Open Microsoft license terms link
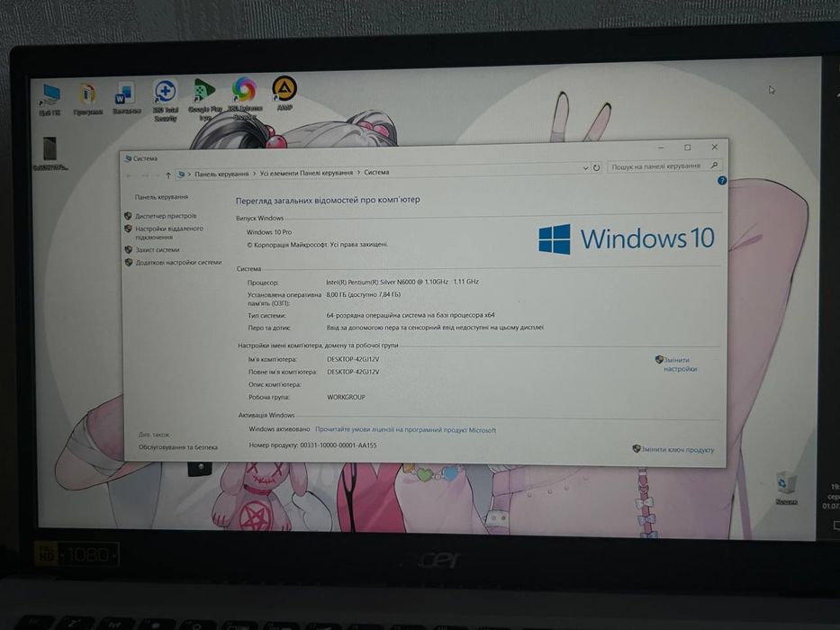The image size is (840, 630). click(x=405, y=429)
